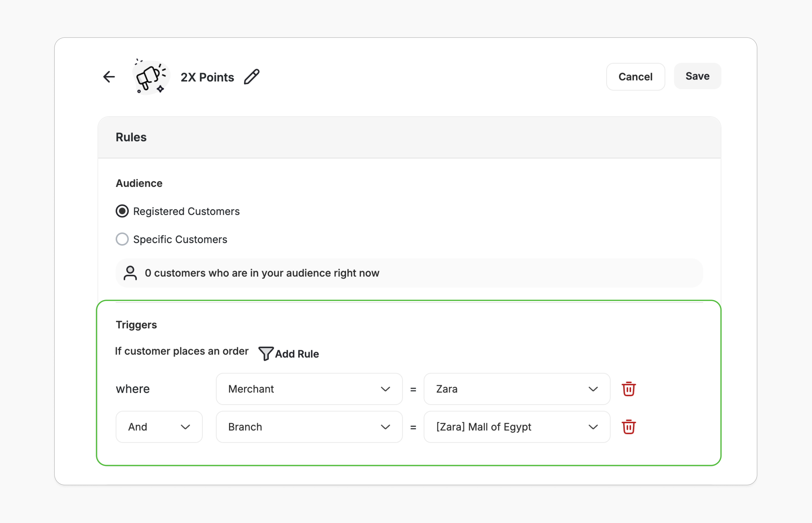This screenshot has height=523, width=812.
Task: Click the Save button
Action: click(697, 76)
